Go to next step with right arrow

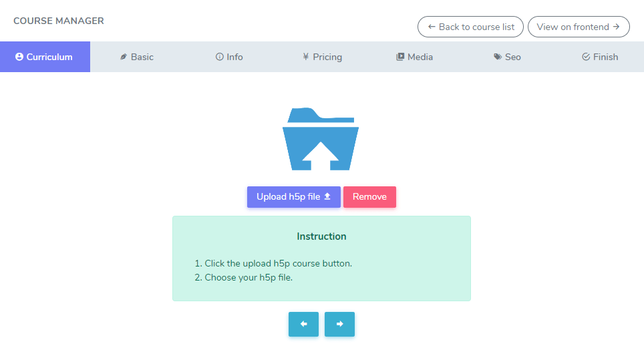click(x=339, y=324)
